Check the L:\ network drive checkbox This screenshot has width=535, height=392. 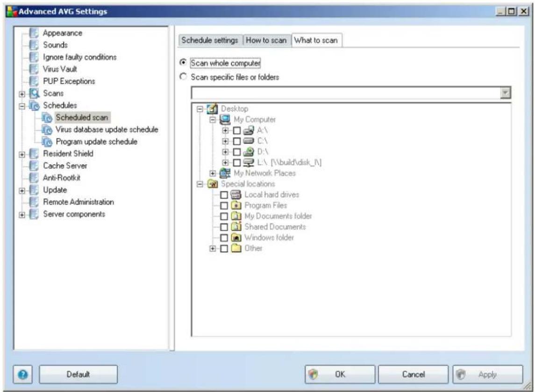click(237, 162)
